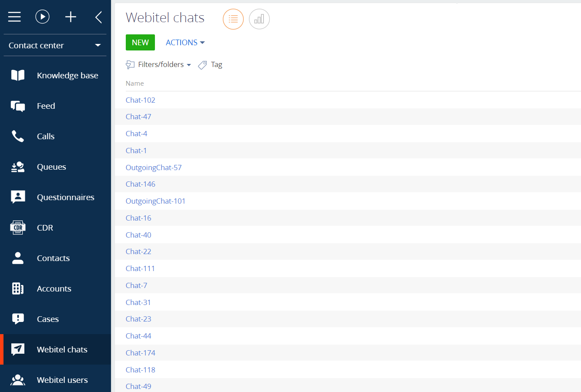This screenshot has height=392, width=581.
Task: Navigate to the Cases section
Action: click(x=48, y=319)
